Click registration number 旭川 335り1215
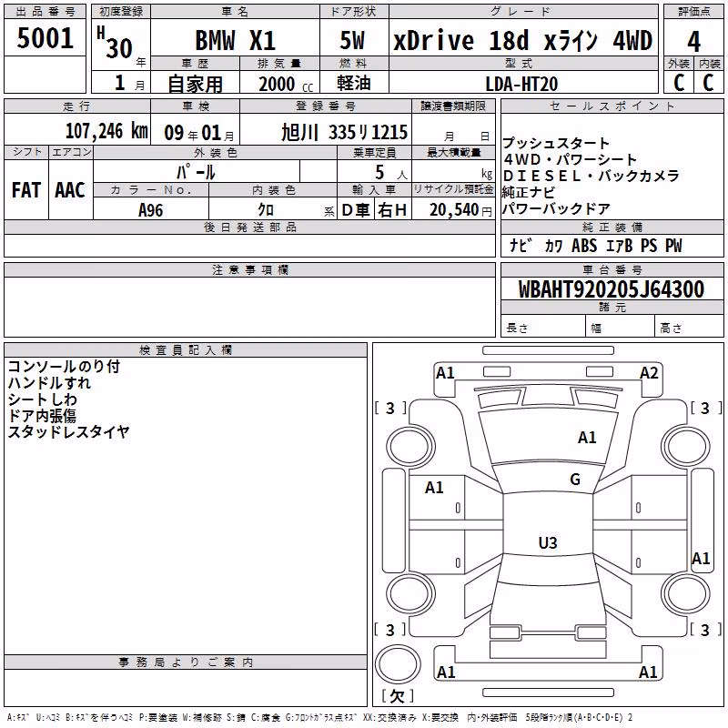The width and height of the screenshot is (728, 728). (x=344, y=132)
